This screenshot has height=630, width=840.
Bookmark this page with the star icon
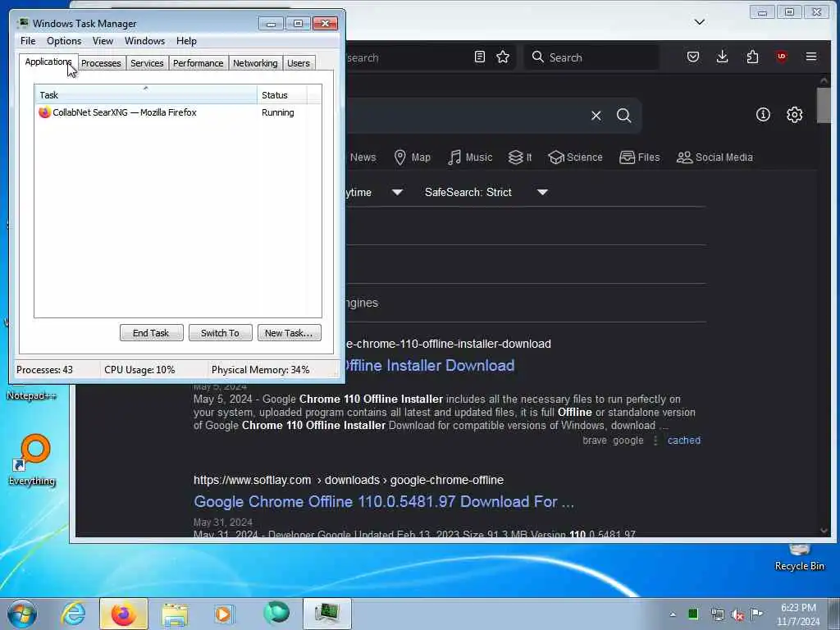pyautogui.click(x=503, y=57)
